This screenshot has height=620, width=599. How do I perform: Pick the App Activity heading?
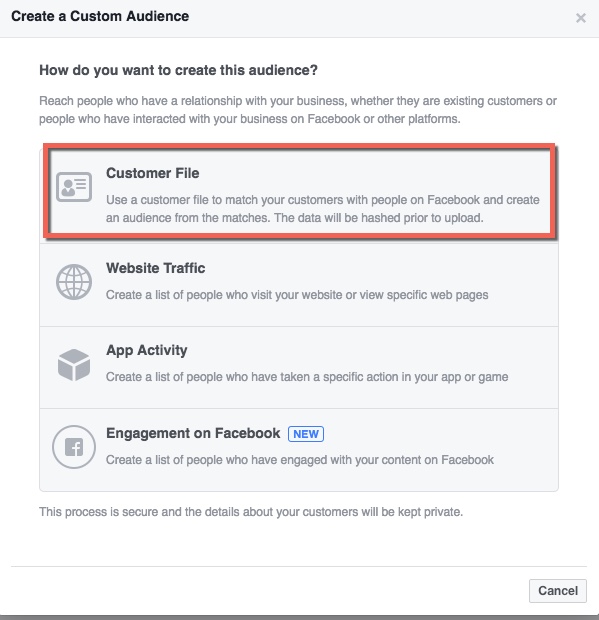pyautogui.click(x=147, y=350)
